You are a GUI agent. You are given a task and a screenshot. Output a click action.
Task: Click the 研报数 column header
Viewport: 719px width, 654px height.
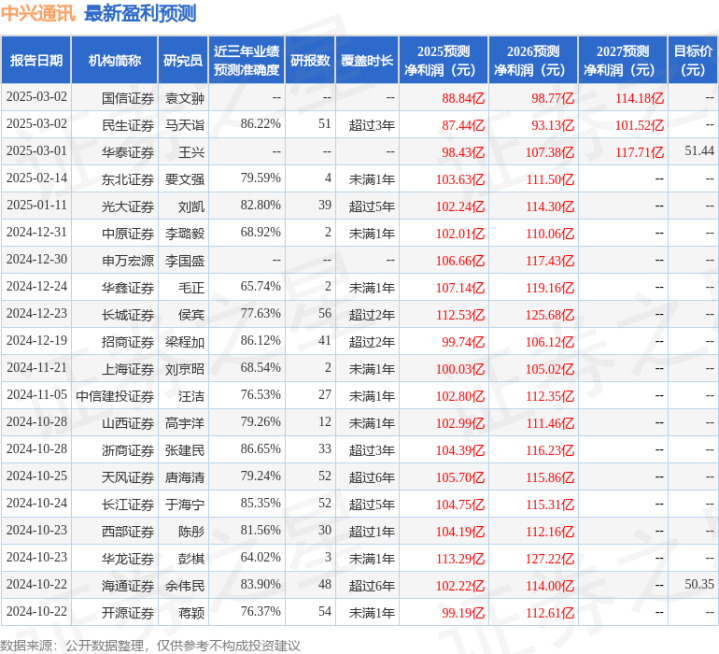[310, 61]
